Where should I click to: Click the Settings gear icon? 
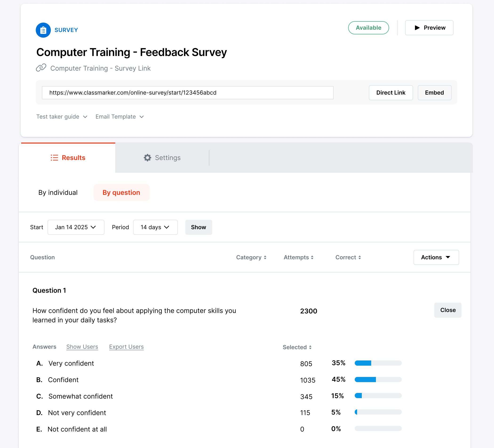tap(147, 158)
